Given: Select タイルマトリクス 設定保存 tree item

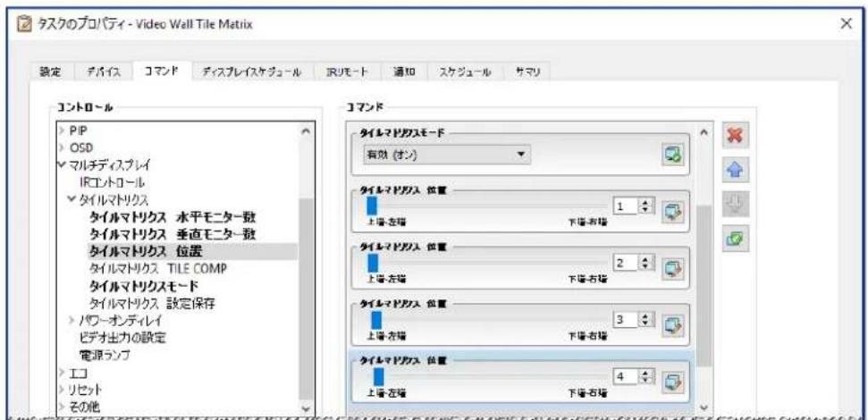Looking at the screenshot, I should pos(152,303).
